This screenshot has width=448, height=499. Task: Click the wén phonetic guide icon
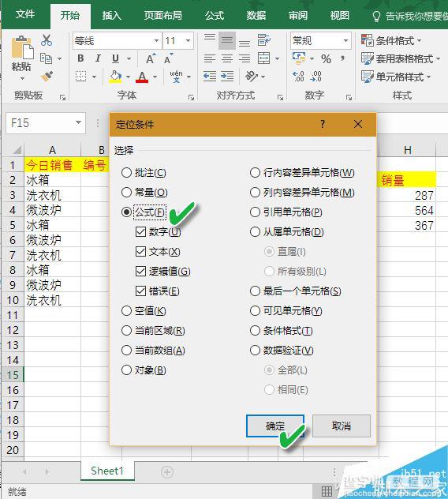coord(176,77)
